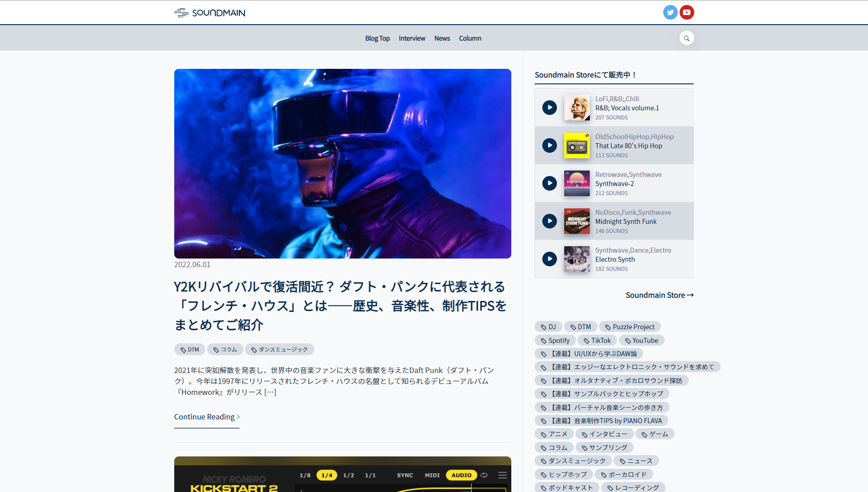The width and height of the screenshot is (868, 492).
Task: Select the コラム tag under the article
Action: [x=225, y=349]
